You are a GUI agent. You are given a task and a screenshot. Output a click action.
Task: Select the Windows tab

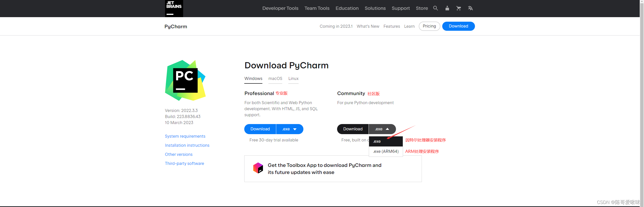pyautogui.click(x=253, y=79)
